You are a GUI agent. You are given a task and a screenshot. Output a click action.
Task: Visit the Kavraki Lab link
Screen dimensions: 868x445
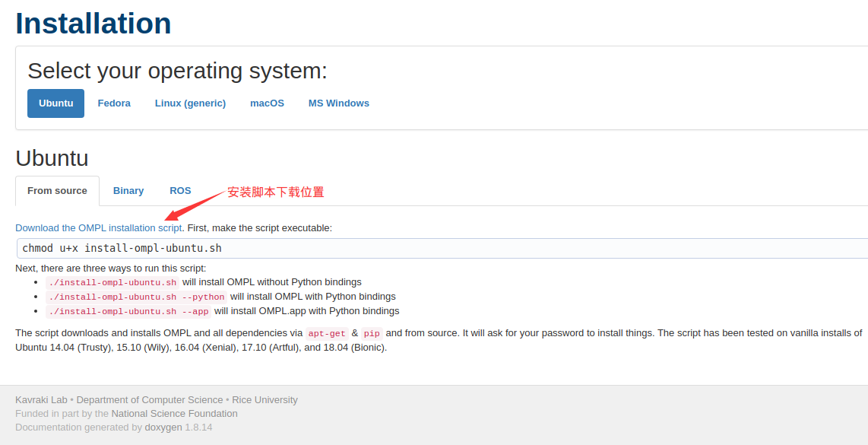point(41,399)
